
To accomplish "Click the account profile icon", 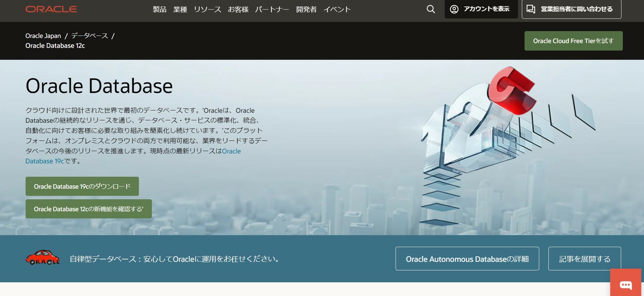I will coord(454,9).
